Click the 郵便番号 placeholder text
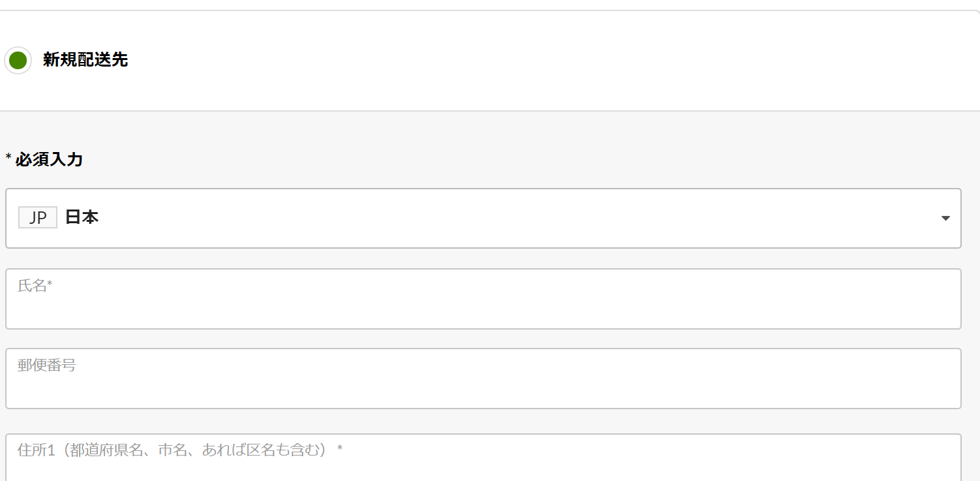The height and width of the screenshot is (481, 980). pyautogui.click(x=46, y=365)
